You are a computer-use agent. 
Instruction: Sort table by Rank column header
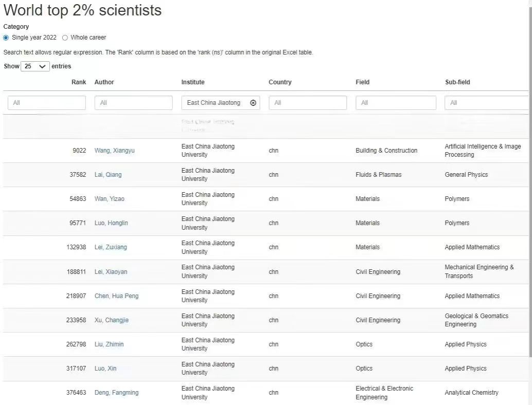click(79, 82)
